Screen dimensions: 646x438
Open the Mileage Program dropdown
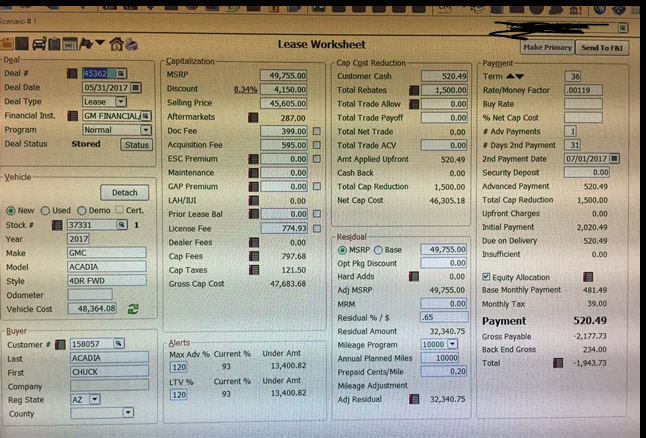452,344
